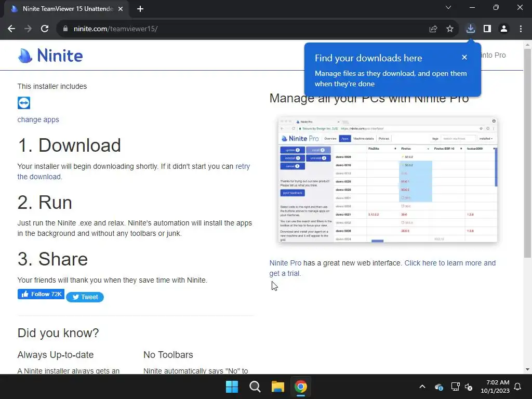Click the Chrome taskbar icon

point(301,387)
